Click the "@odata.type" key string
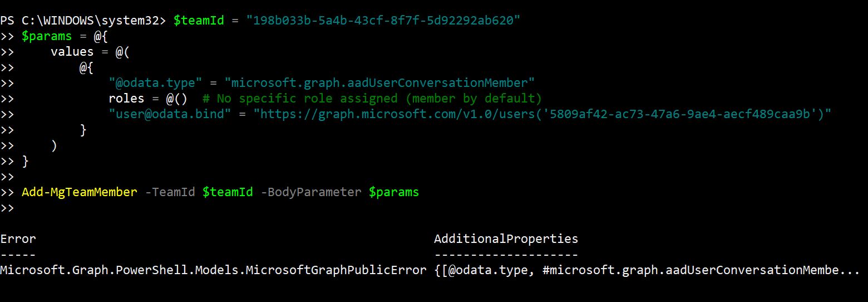The width and height of the screenshot is (868, 302). point(156,83)
